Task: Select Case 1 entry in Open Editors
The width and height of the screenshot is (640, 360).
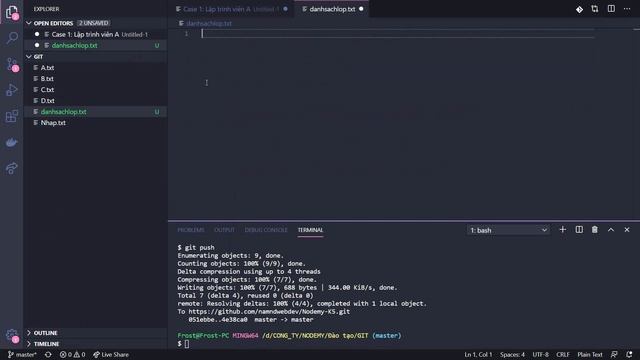Action: (x=96, y=35)
